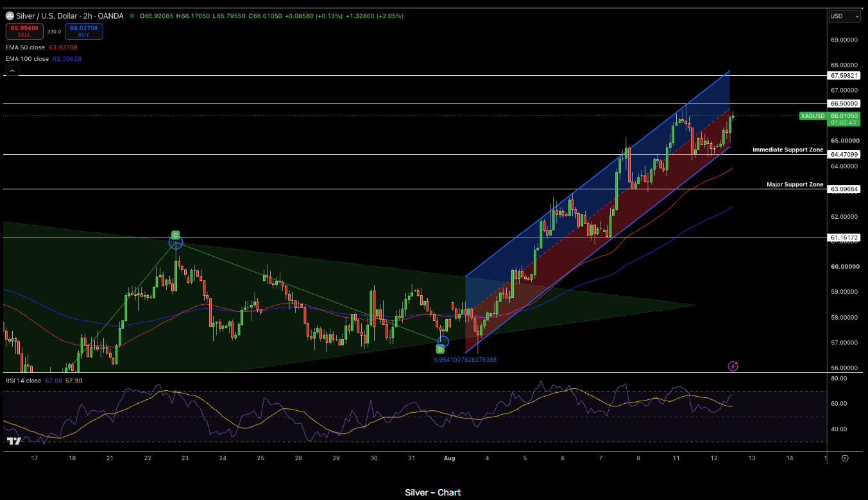Open chart settings hexagon gear icon
The height and width of the screenshot is (500, 868).
pyautogui.click(x=845, y=458)
